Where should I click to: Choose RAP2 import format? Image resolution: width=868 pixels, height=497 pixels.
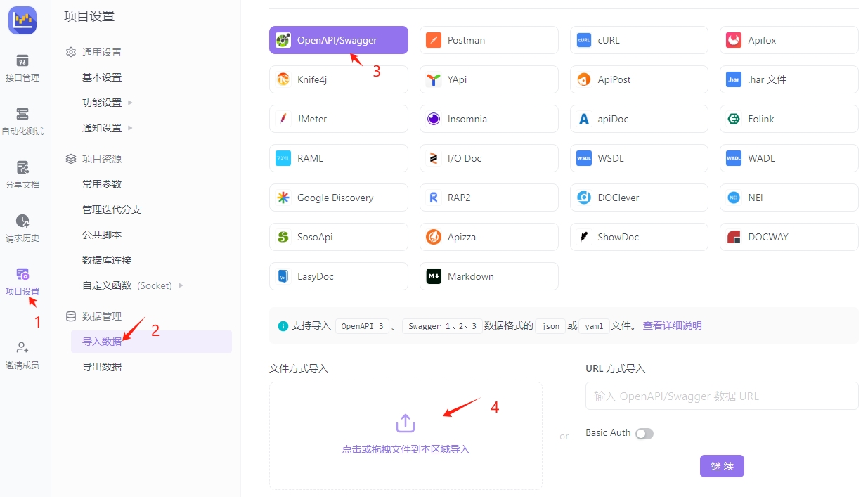(x=489, y=198)
